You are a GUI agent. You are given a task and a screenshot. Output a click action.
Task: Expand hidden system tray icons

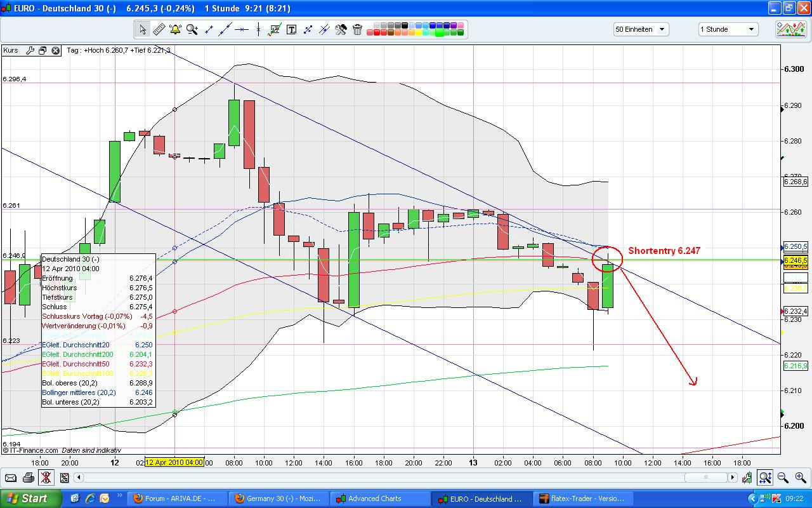tap(754, 498)
